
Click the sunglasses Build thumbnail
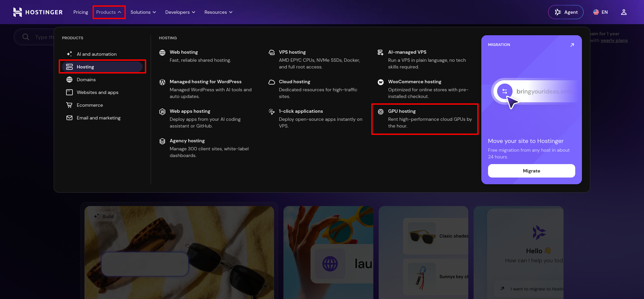(x=179, y=252)
